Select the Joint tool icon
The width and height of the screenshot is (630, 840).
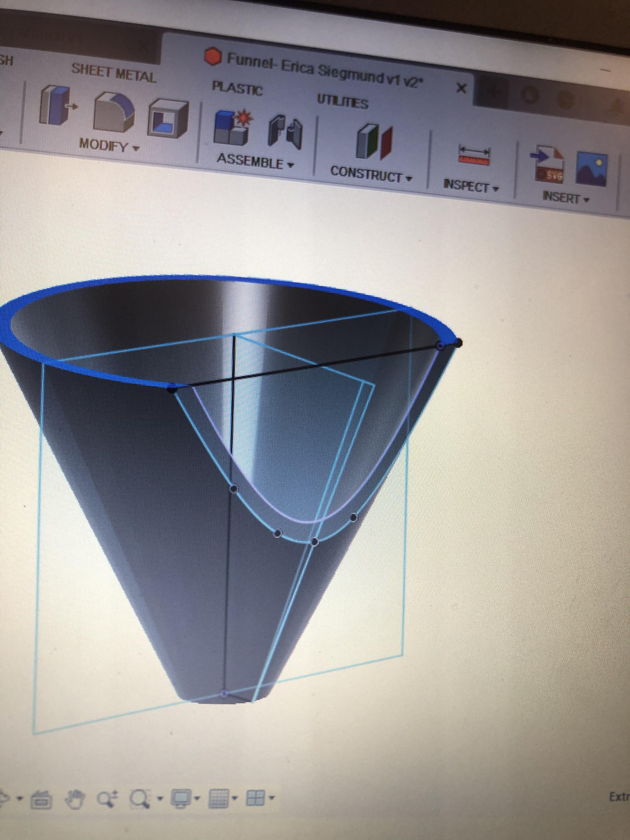click(x=285, y=132)
